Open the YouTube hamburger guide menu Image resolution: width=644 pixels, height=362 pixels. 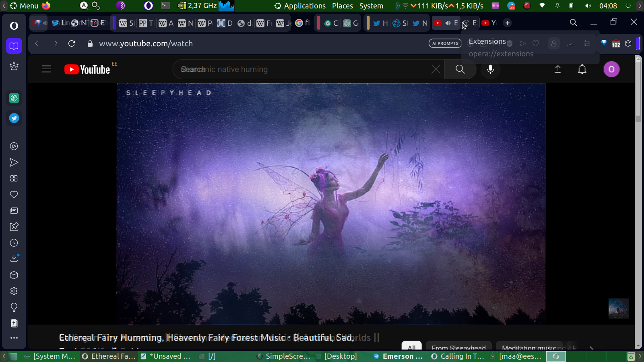(x=46, y=69)
